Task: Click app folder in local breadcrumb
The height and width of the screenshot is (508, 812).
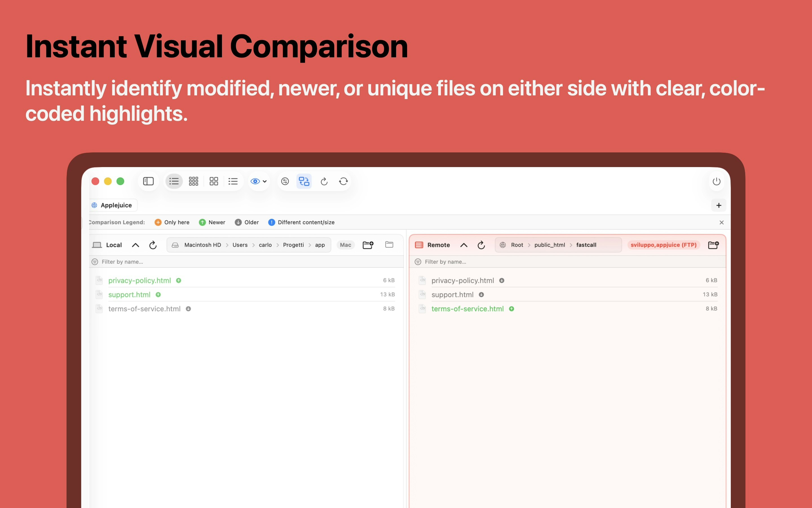Action: pyautogui.click(x=320, y=245)
